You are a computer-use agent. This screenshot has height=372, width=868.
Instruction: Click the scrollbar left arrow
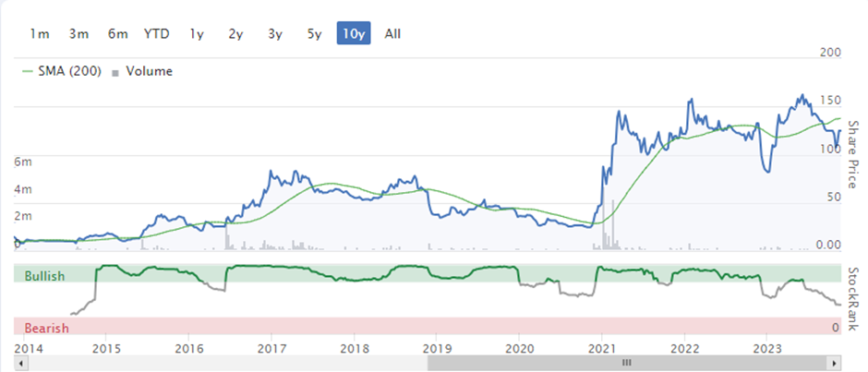20,363
